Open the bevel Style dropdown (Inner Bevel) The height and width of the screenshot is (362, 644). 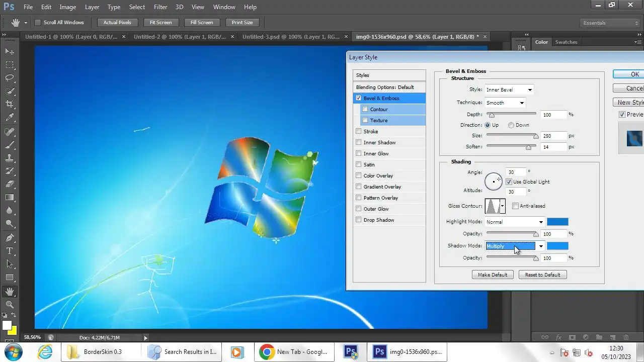(509, 89)
